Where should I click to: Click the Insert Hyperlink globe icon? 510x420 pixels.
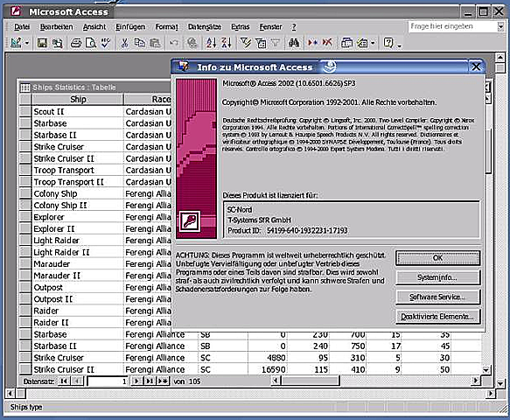click(192, 43)
